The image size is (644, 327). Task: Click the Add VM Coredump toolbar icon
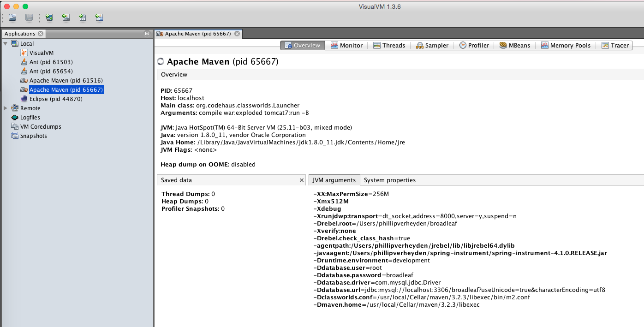pyautogui.click(x=83, y=18)
